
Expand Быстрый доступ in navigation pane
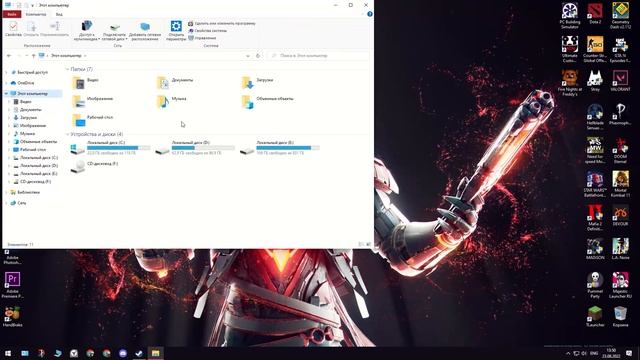(6, 72)
